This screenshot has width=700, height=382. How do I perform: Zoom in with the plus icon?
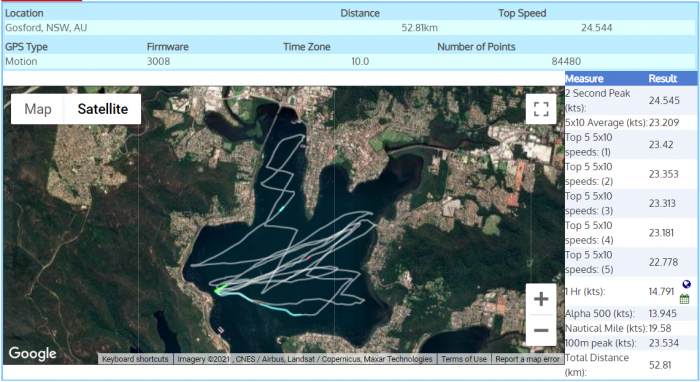pyautogui.click(x=541, y=299)
